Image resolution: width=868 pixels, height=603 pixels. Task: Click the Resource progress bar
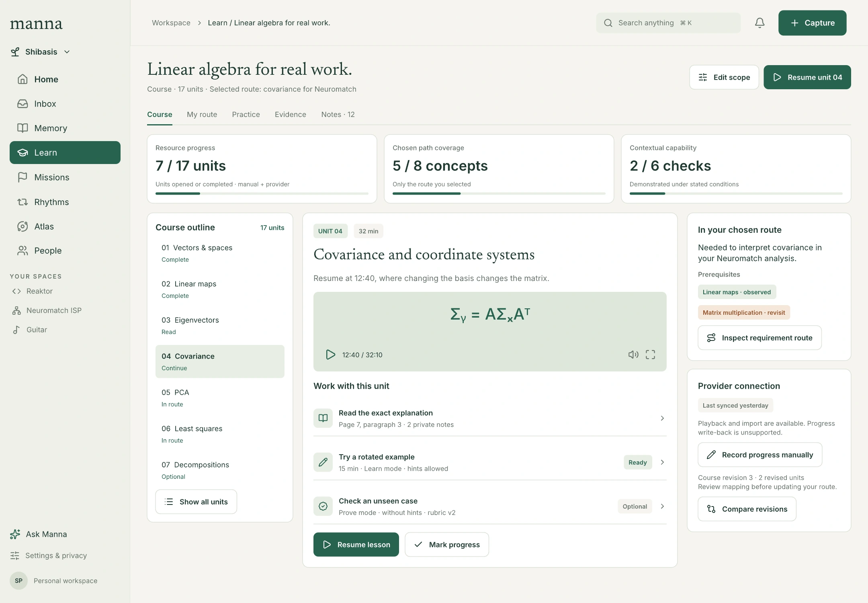click(x=262, y=193)
